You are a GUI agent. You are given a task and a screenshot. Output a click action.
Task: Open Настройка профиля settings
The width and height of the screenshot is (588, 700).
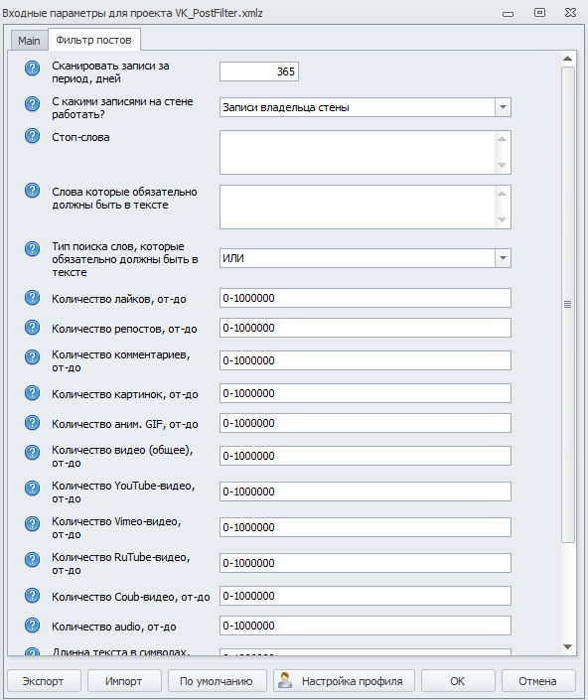click(x=344, y=681)
